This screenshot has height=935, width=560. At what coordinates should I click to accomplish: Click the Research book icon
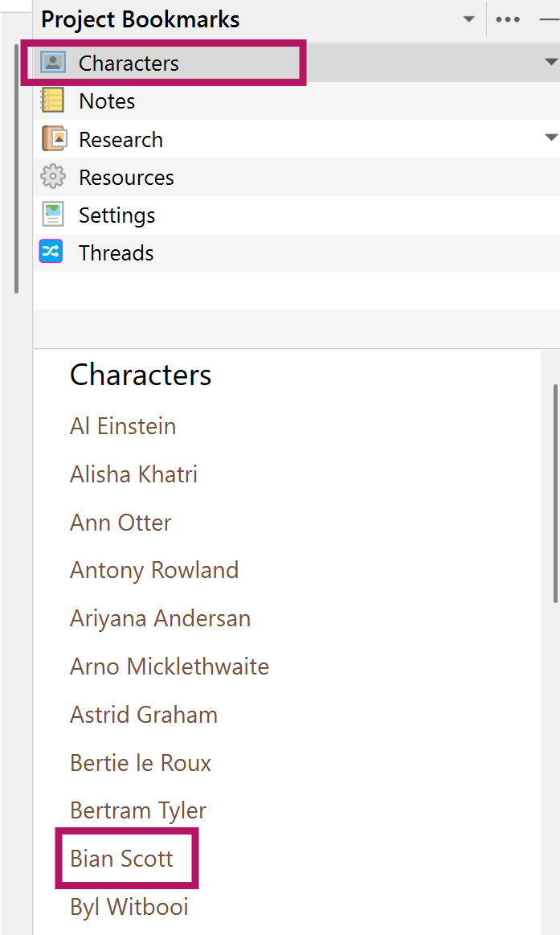53,139
